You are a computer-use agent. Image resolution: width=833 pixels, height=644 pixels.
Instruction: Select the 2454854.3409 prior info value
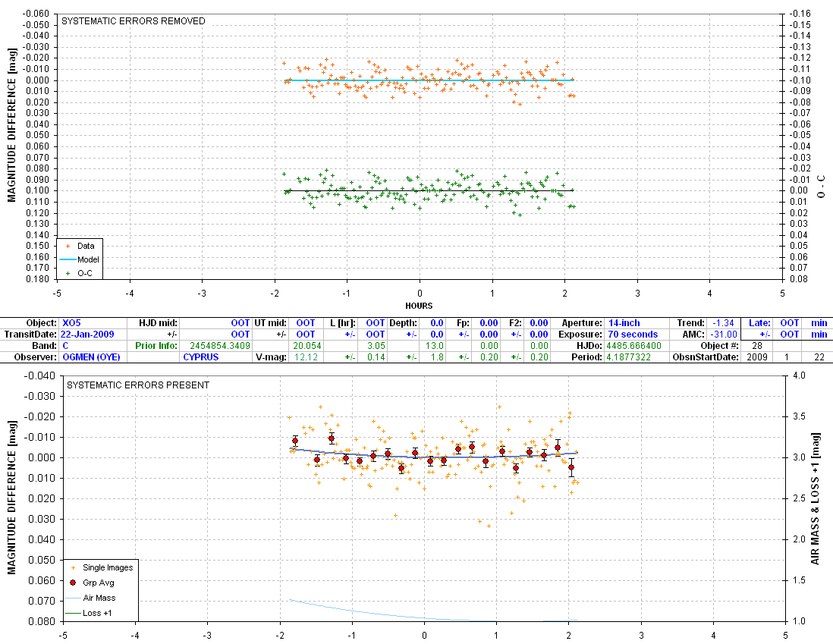click(x=220, y=346)
